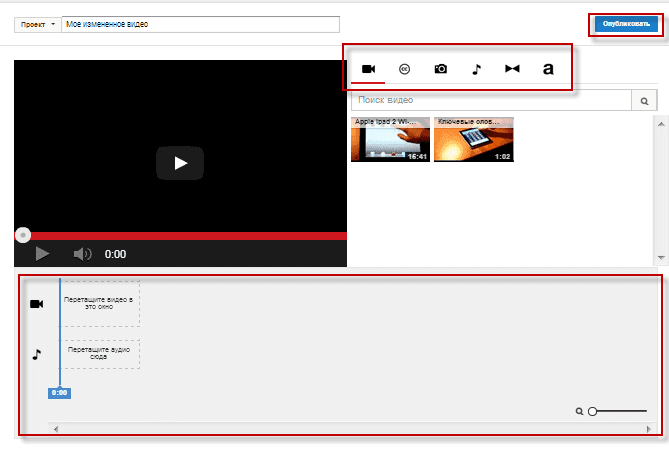669x450 pixels.
Task: Select the Ключевые слова video thumbnail
Action: [x=474, y=139]
